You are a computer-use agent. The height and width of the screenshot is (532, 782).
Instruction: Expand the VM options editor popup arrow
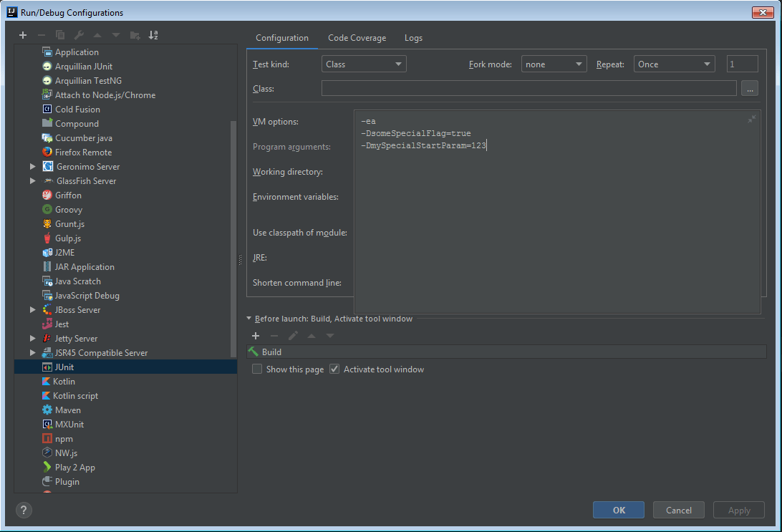tap(753, 120)
